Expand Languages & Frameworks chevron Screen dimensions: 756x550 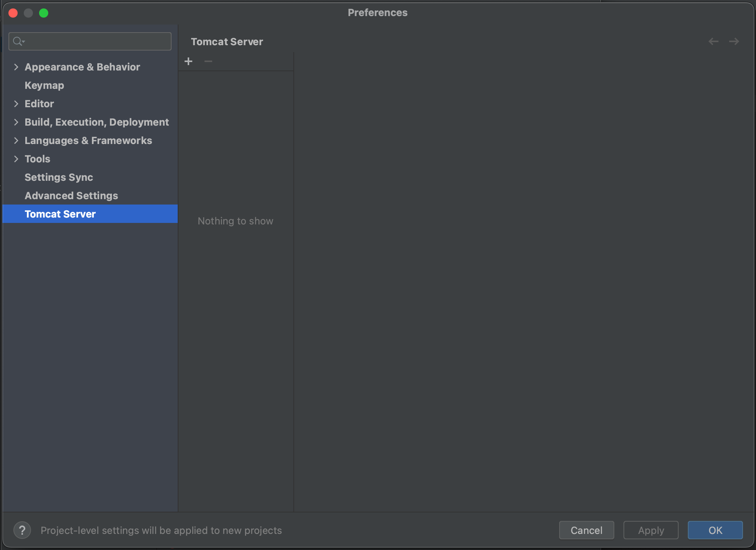tap(16, 141)
